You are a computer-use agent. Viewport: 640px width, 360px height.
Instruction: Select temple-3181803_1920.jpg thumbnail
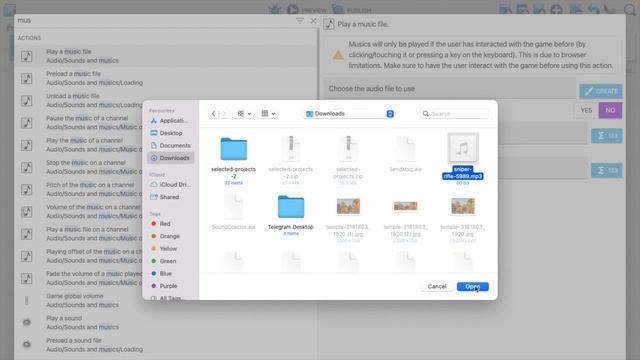coord(462,207)
